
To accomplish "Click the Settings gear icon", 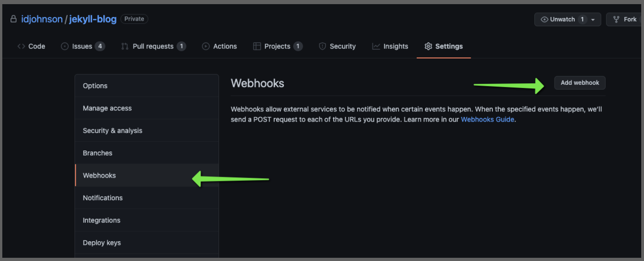I will pos(428,46).
